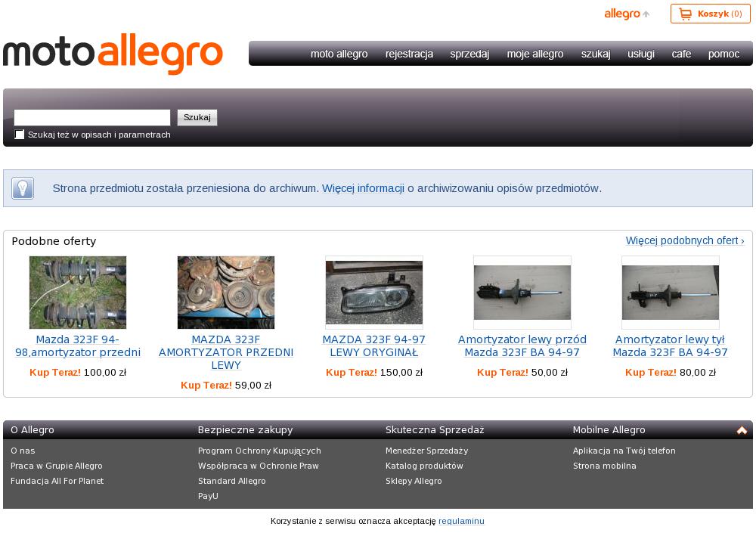The image size is (756, 536).
Task: Click 'Program Ochrony Kupujących' footer link
Action: 259,451
